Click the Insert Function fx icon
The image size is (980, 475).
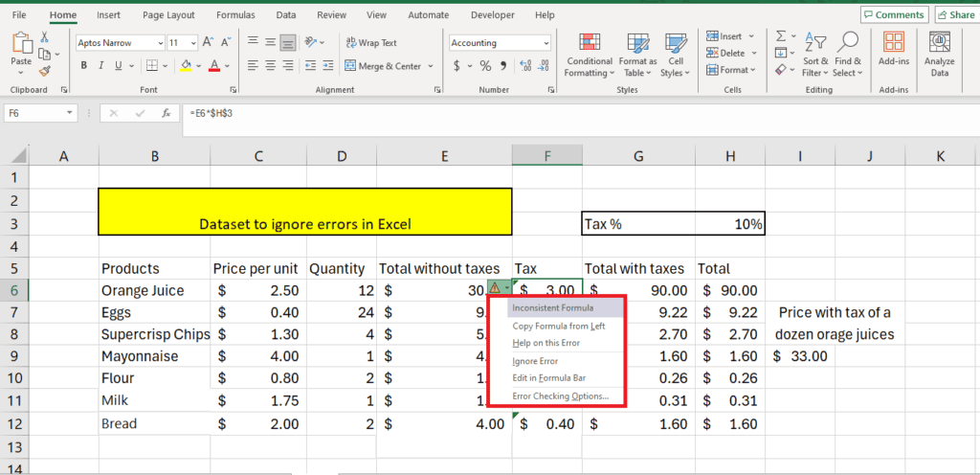coord(166,113)
